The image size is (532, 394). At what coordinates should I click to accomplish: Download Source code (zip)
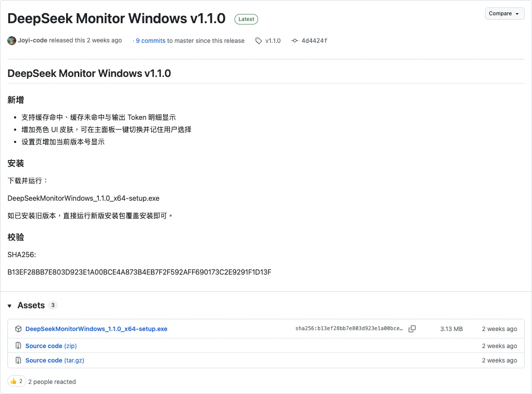point(51,346)
